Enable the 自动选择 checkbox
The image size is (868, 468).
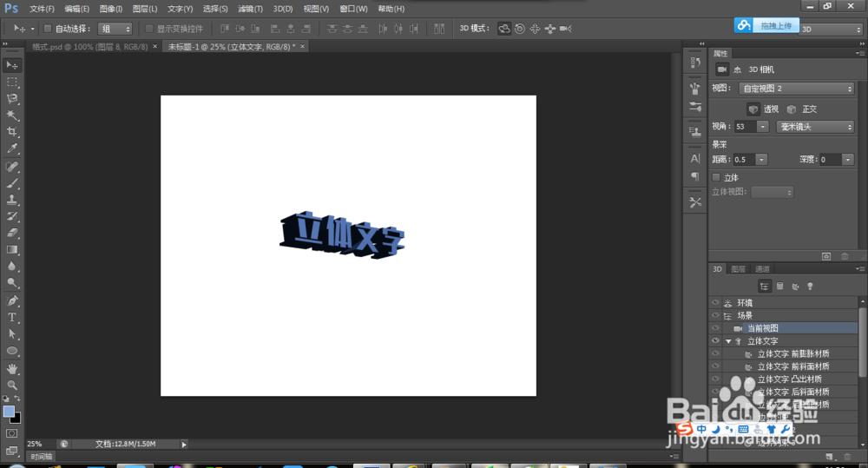pos(48,29)
